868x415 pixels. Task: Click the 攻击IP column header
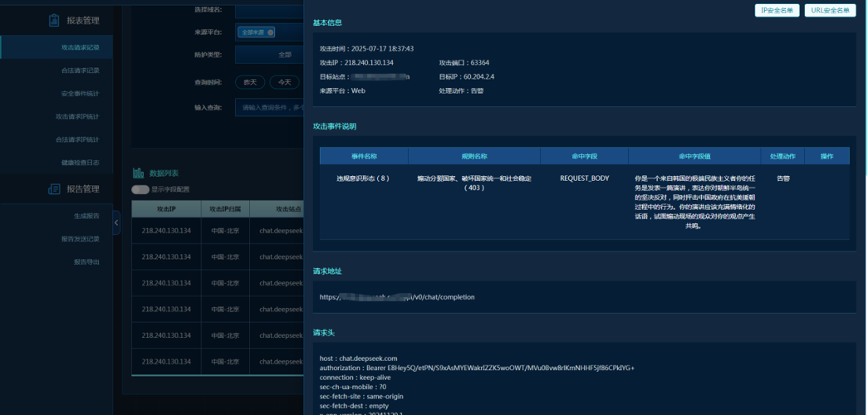click(x=166, y=209)
